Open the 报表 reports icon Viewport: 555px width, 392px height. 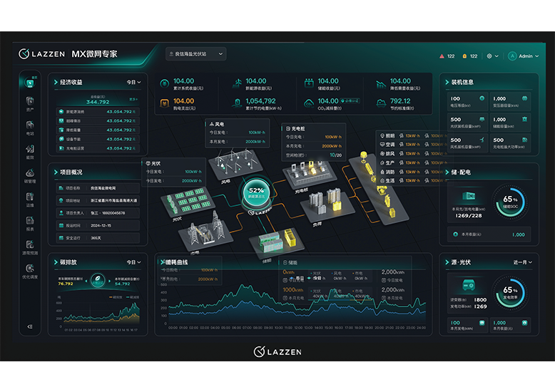click(30, 224)
